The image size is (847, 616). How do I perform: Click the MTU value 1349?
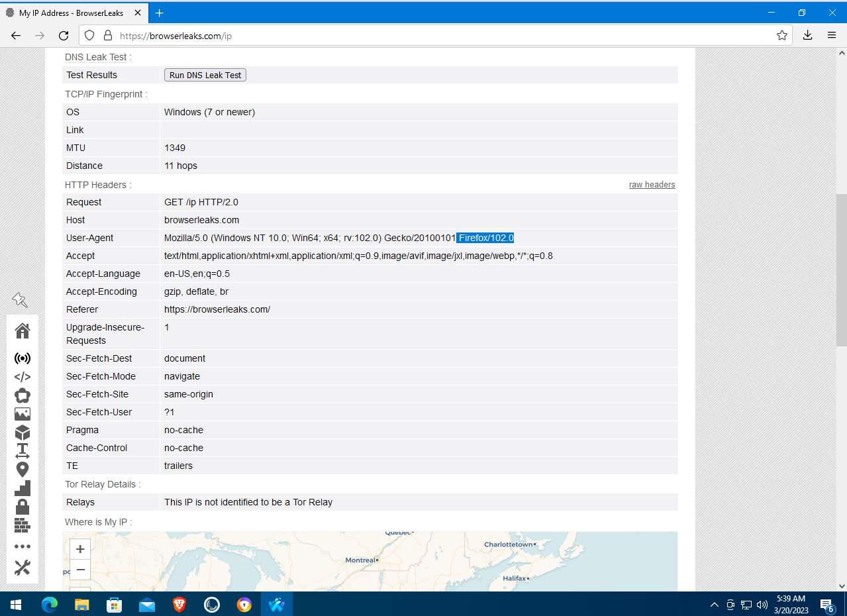tap(175, 148)
